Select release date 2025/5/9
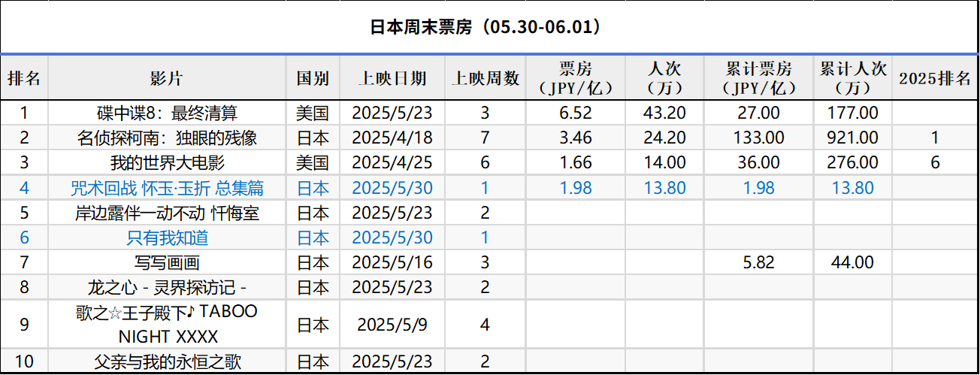 tap(393, 325)
